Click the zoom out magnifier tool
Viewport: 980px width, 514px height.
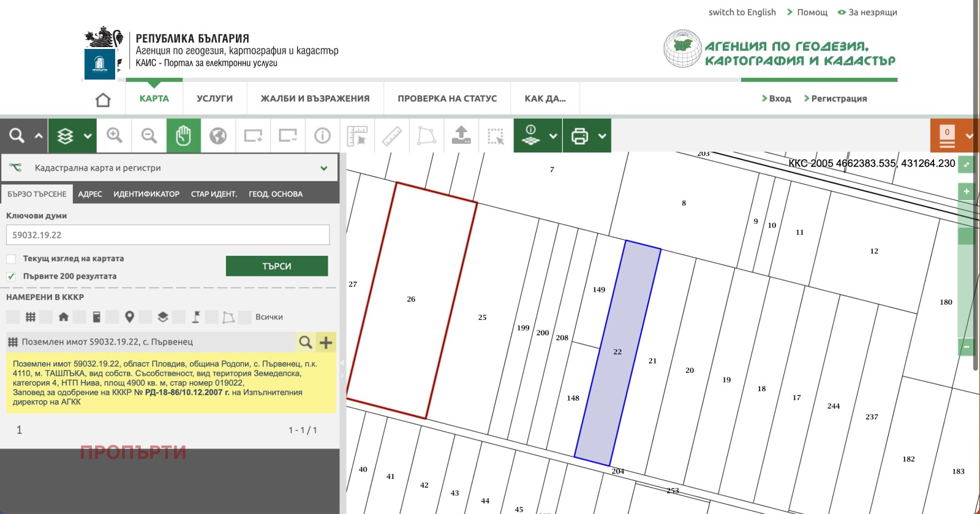tap(149, 135)
